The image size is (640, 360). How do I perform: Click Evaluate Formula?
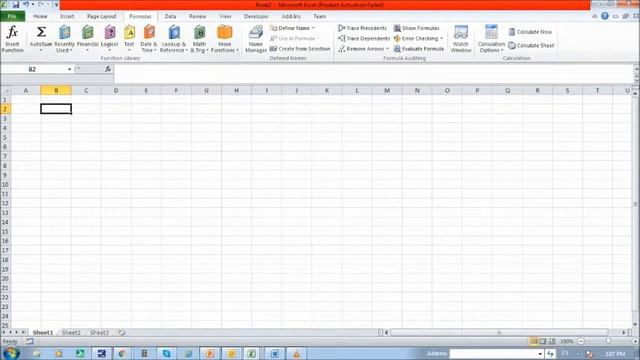click(x=418, y=49)
